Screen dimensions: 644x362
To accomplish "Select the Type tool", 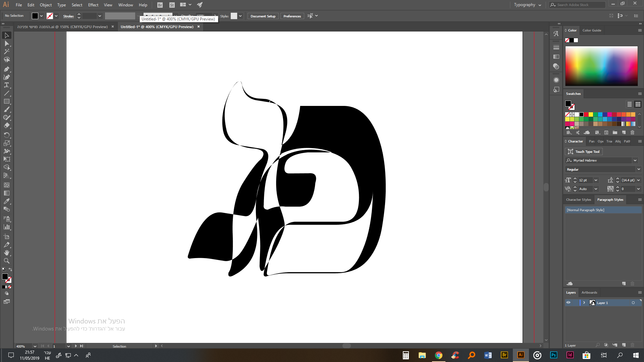I will coord(7,85).
